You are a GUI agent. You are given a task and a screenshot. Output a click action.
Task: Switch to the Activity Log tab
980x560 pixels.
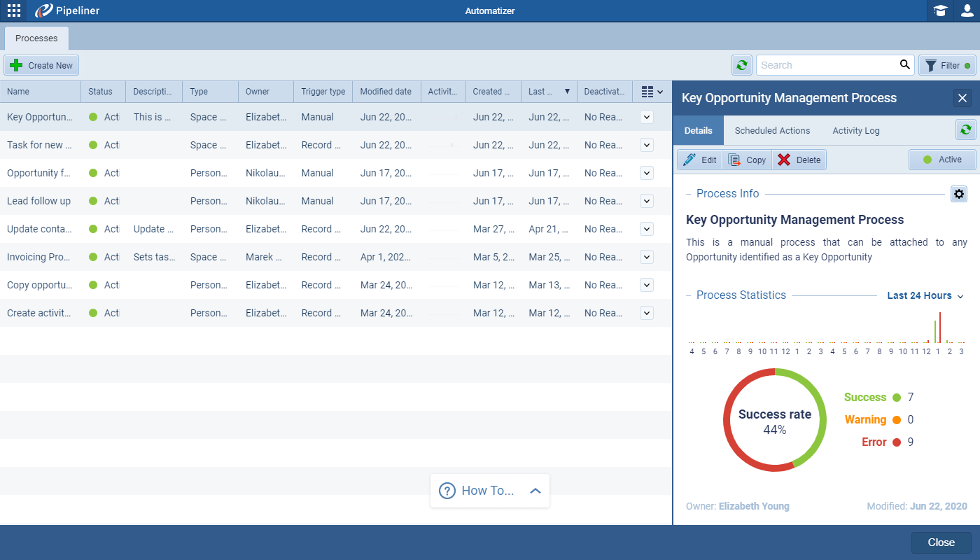[855, 130]
